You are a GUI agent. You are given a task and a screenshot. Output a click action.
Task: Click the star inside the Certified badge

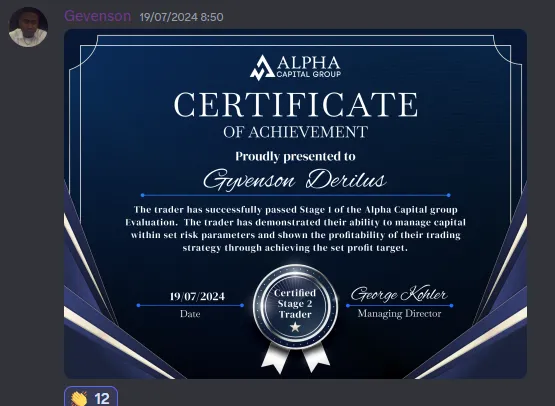(x=295, y=327)
